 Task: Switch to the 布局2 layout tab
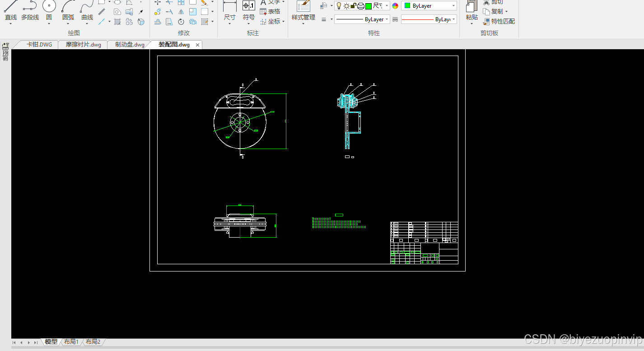[x=93, y=342]
